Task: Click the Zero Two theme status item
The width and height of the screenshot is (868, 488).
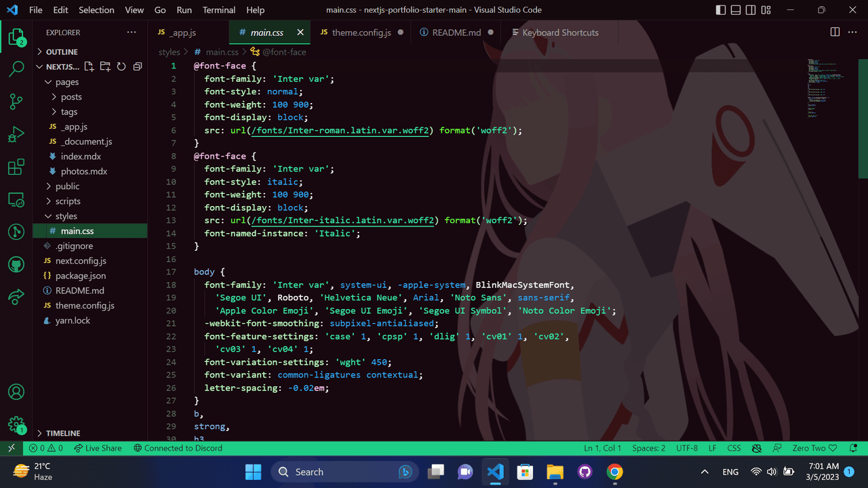Action: 814,448
